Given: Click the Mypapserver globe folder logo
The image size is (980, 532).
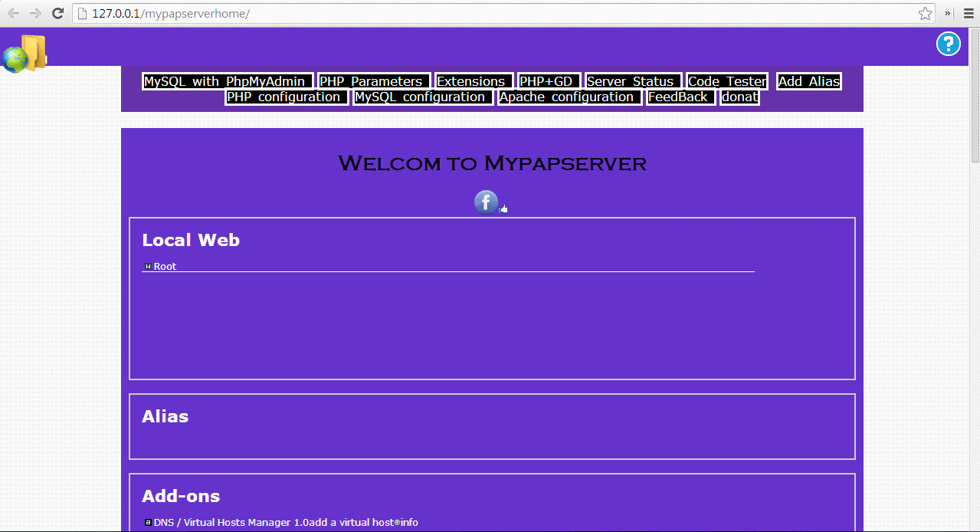Looking at the screenshot, I should click(25, 54).
